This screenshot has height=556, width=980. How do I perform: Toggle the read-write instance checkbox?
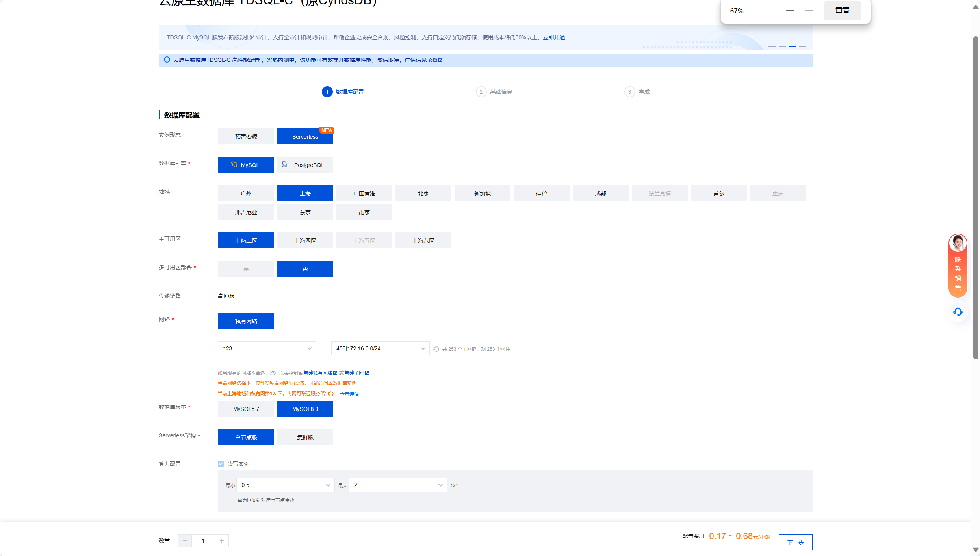[x=221, y=464]
